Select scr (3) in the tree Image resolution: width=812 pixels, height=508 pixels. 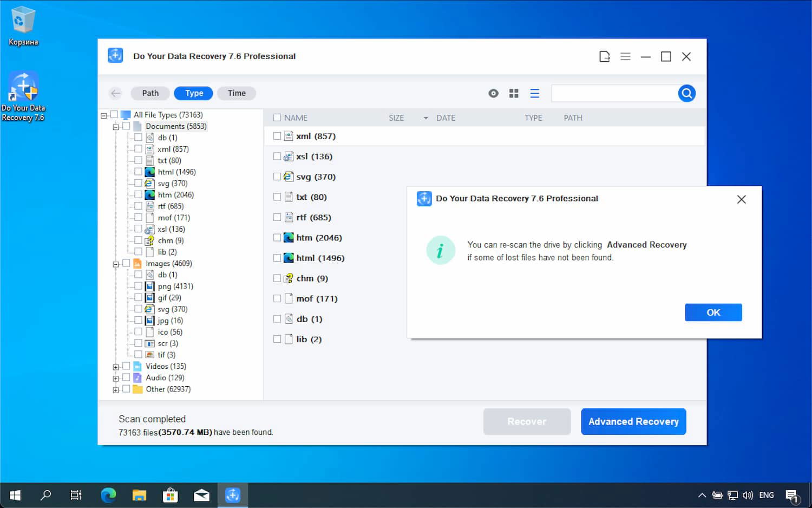click(168, 343)
